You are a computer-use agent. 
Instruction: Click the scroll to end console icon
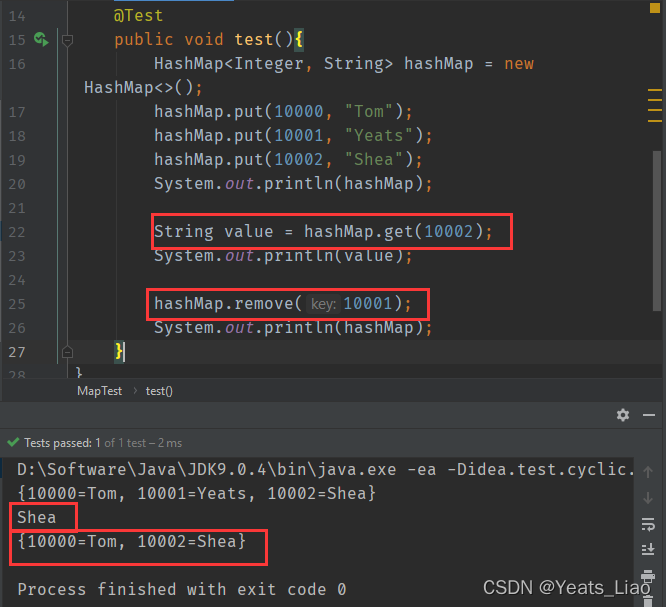648,550
